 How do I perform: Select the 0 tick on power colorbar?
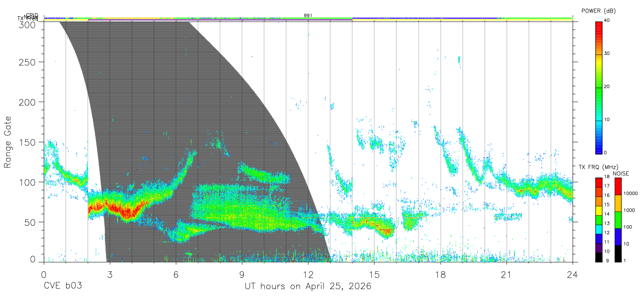point(605,152)
